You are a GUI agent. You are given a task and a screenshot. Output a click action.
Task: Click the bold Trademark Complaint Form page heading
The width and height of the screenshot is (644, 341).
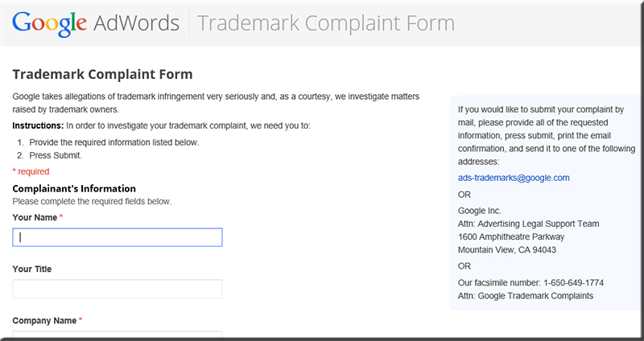pos(102,74)
